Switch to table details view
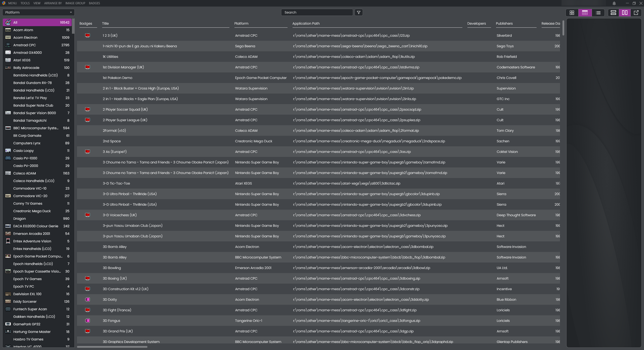Image resolution: width=644 pixels, height=350 pixels. coord(585,13)
